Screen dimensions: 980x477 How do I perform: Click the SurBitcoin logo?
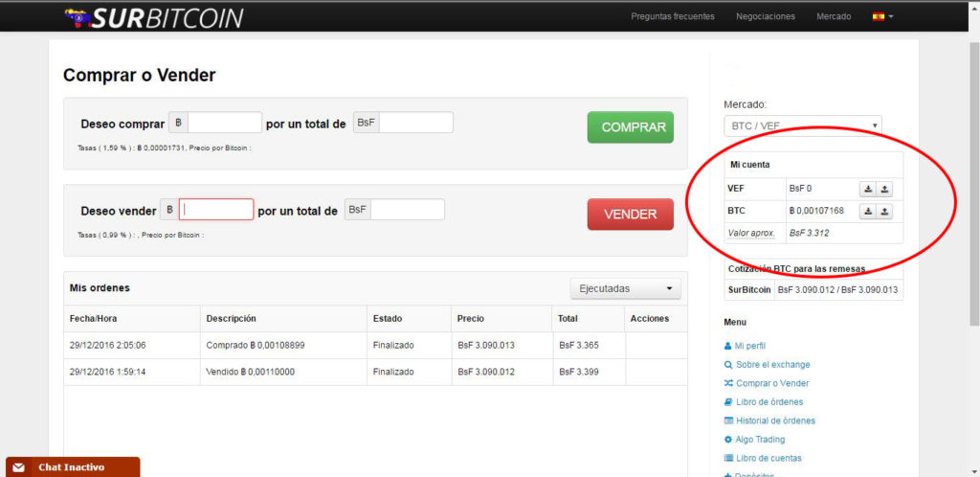[x=154, y=18]
